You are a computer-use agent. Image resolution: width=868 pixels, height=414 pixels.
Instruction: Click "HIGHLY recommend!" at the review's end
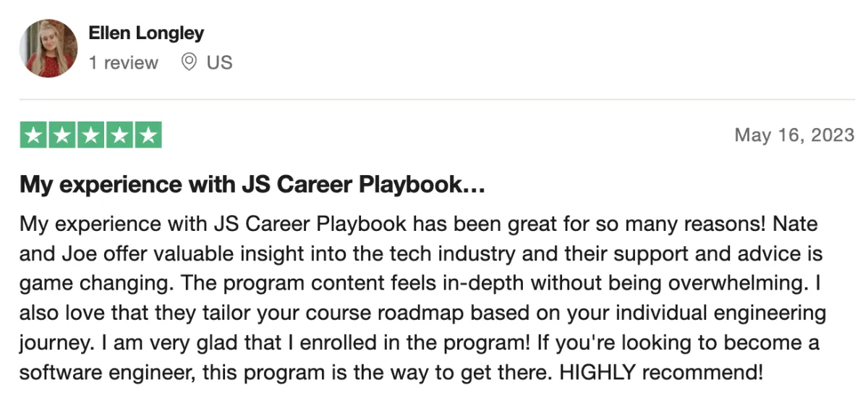click(x=662, y=373)
